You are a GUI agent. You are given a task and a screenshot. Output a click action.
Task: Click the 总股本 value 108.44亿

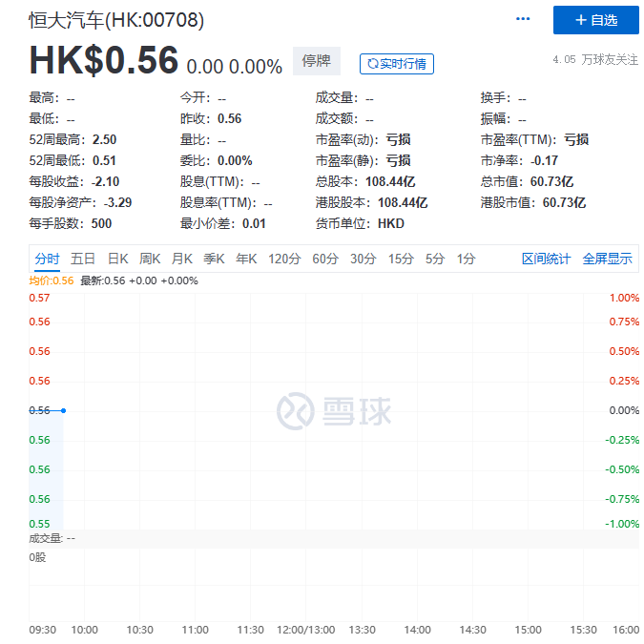point(390,181)
